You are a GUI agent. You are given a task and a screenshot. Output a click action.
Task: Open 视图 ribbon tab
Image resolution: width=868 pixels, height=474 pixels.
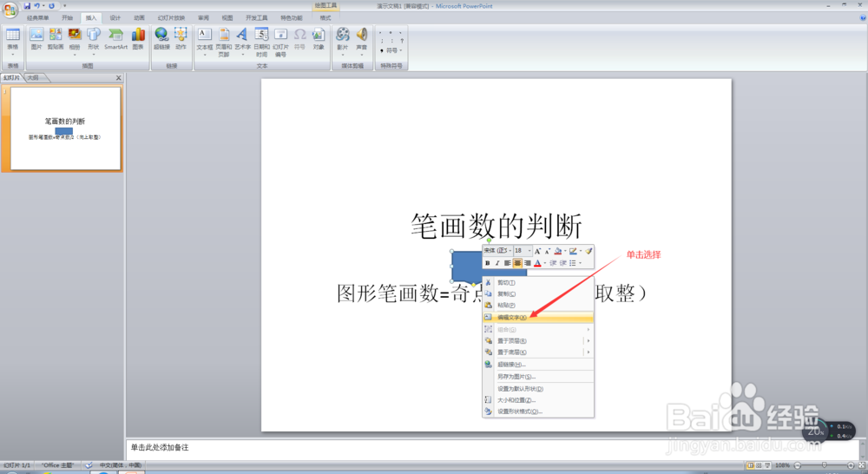tap(227, 17)
